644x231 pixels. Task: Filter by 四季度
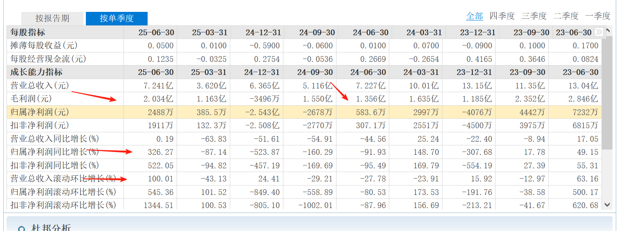click(x=502, y=16)
